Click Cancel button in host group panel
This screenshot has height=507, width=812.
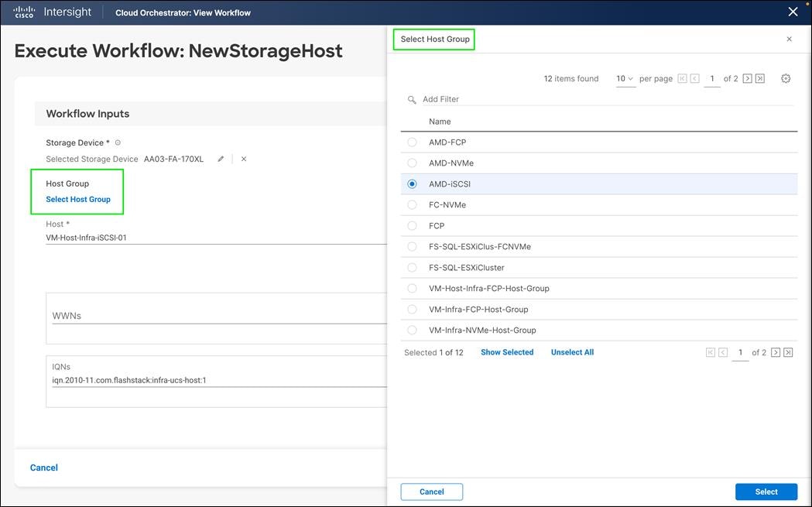431,492
